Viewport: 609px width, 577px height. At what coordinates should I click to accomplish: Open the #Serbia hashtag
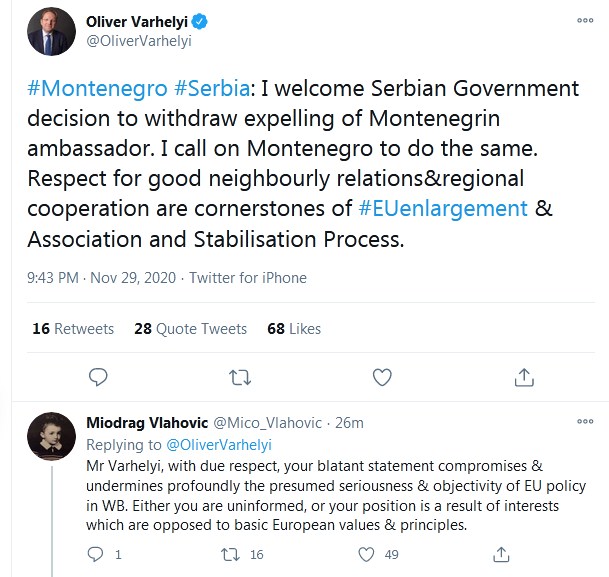(212, 89)
